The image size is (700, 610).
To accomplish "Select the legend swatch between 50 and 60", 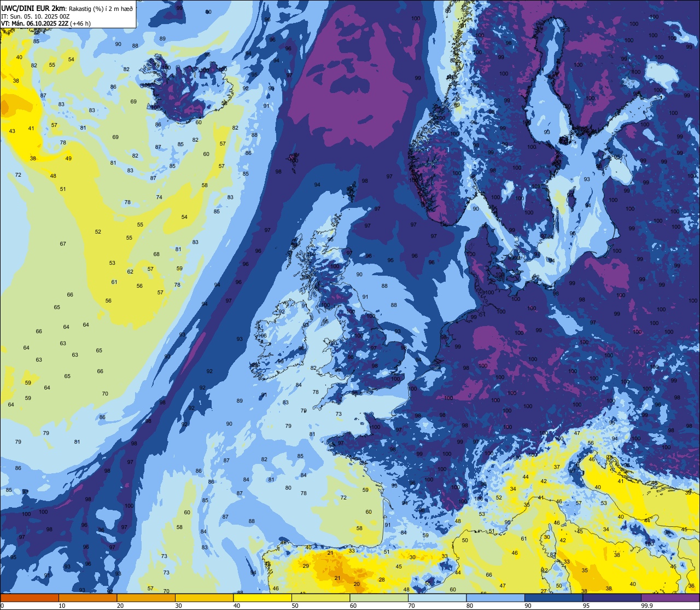I will tap(320, 597).
